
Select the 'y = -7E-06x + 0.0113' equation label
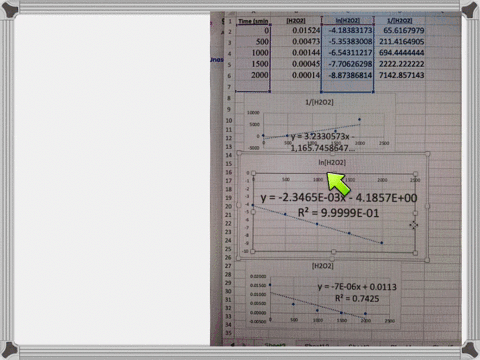point(357,287)
